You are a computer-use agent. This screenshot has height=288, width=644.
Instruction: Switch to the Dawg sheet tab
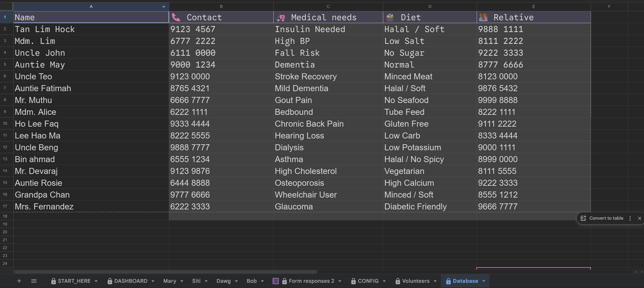click(223, 281)
